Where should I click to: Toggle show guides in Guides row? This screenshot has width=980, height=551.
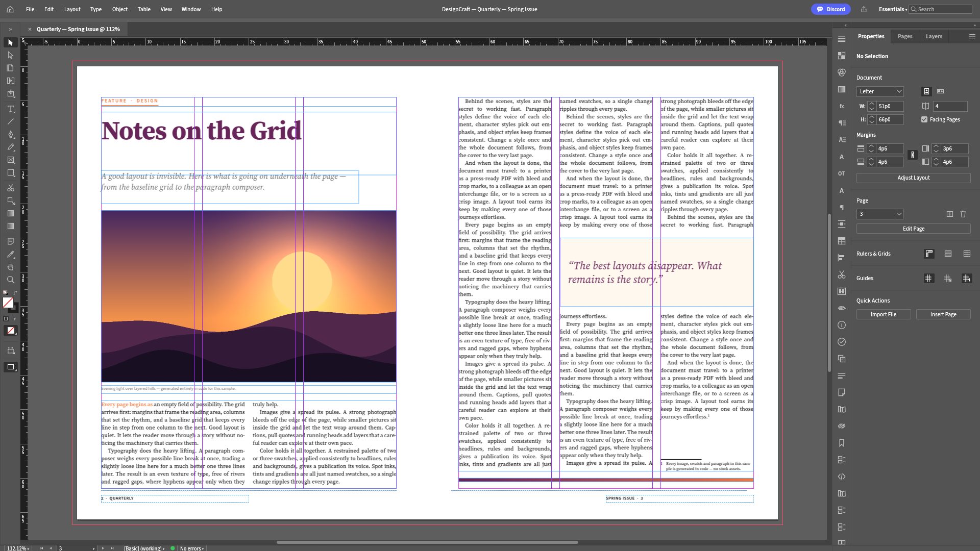tap(928, 279)
